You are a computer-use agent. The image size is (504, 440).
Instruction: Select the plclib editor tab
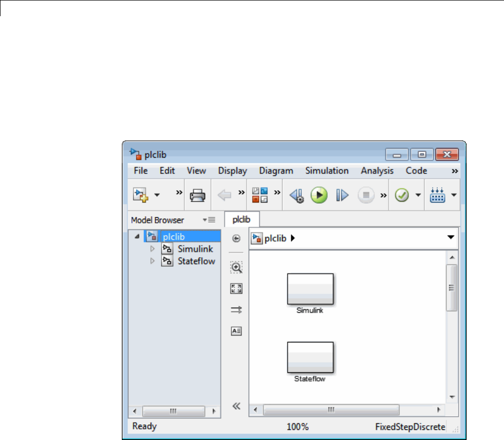click(242, 219)
